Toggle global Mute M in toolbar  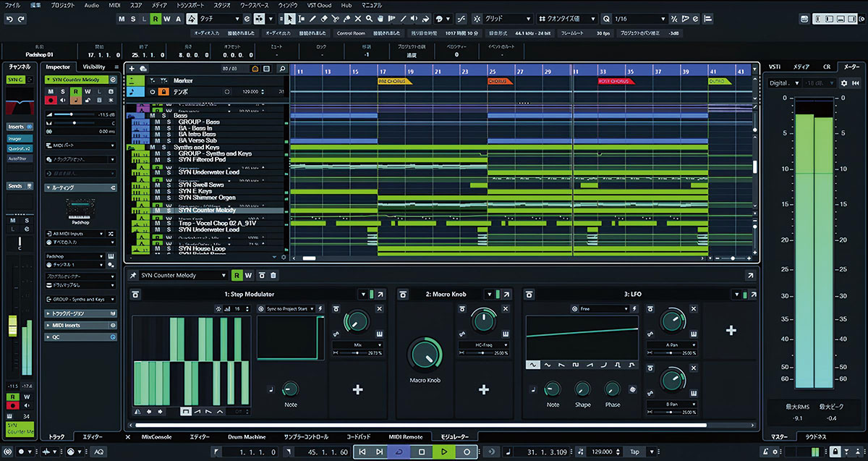(122, 18)
